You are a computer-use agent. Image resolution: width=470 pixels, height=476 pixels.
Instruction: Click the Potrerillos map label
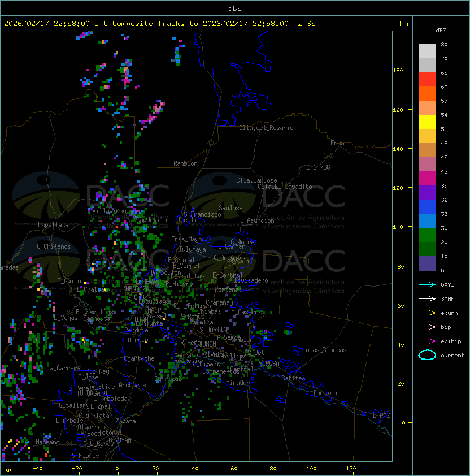[x=94, y=312]
